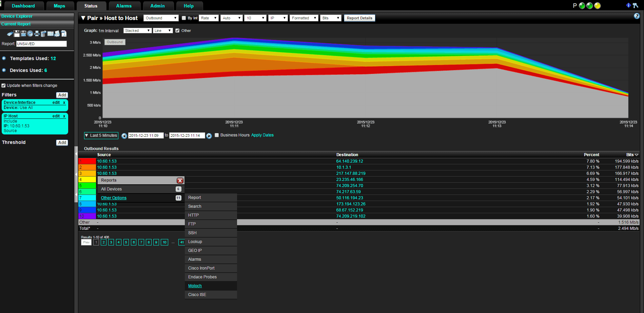Expand Devices Used plus icon

4,70
